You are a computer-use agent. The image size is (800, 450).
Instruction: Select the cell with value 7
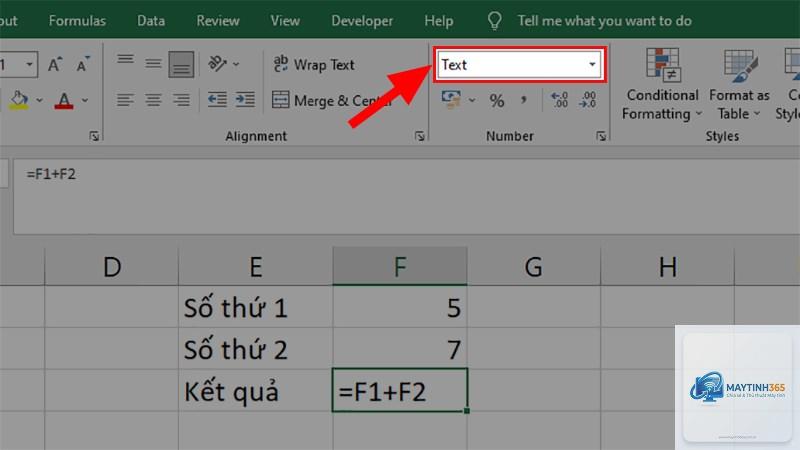click(x=400, y=349)
